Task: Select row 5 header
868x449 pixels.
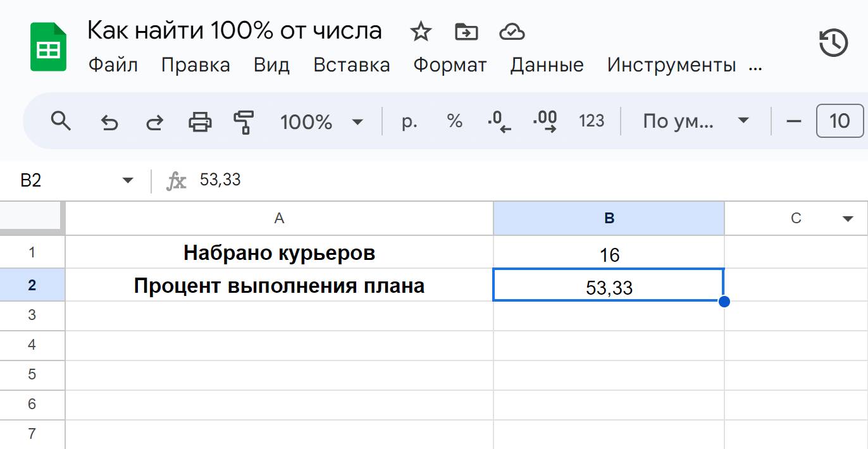Action: tap(32, 375)
